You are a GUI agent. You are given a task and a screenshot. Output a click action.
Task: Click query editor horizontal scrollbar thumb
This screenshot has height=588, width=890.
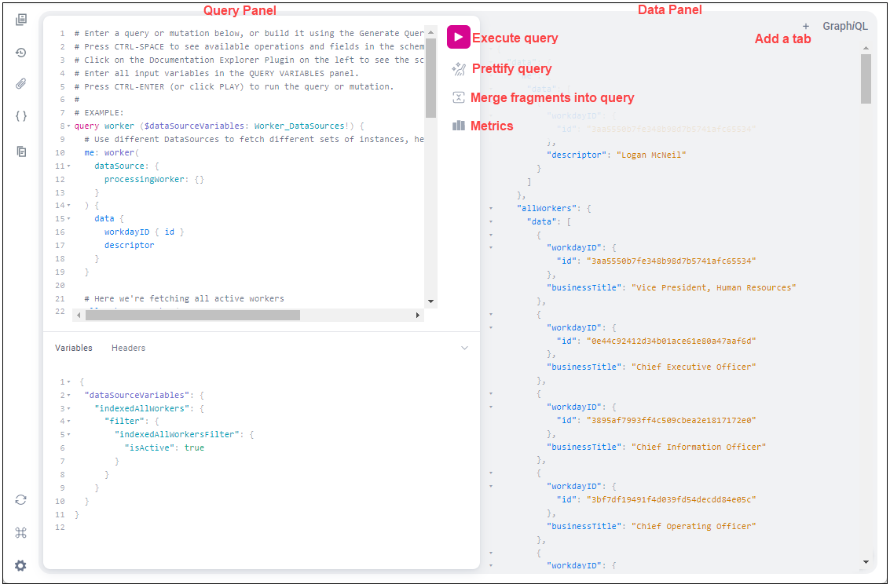click(193, 316)
